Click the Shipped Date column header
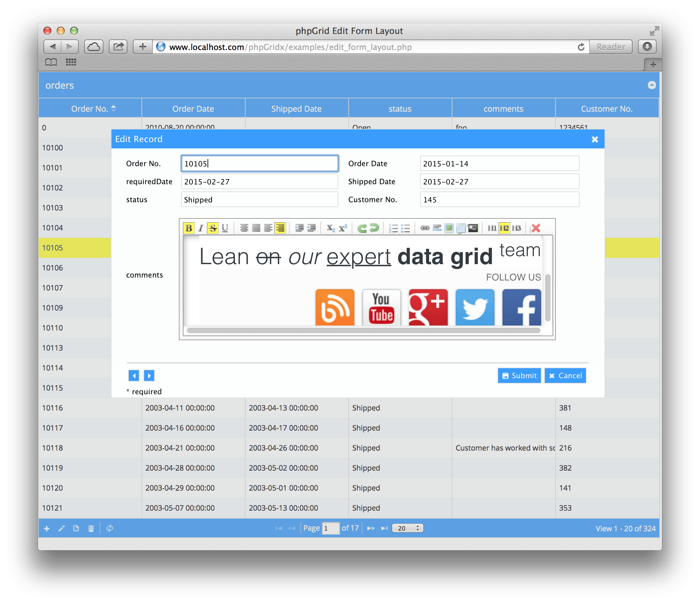The image size is (700, 603). coord(297,108)
